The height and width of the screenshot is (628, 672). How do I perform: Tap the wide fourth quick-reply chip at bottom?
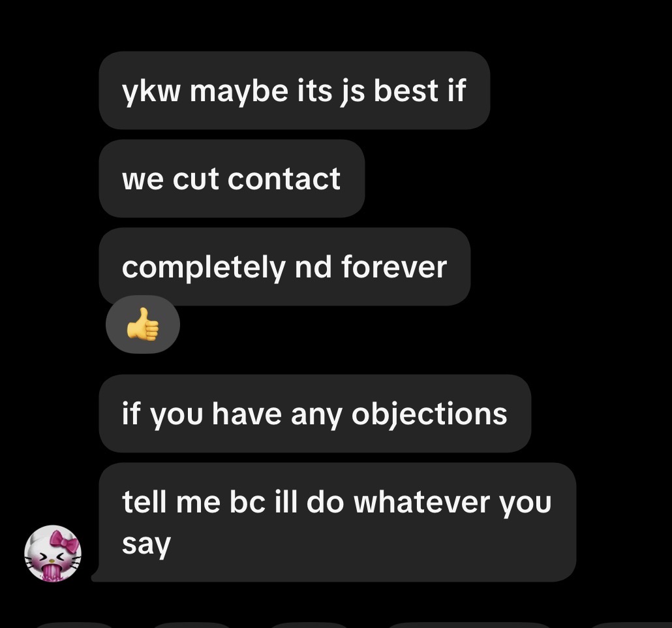469,625
